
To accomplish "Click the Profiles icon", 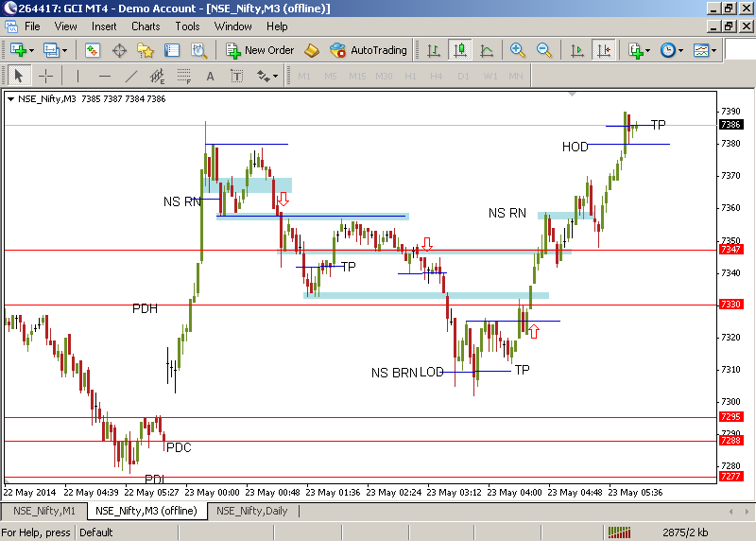I will click(51, 50).
